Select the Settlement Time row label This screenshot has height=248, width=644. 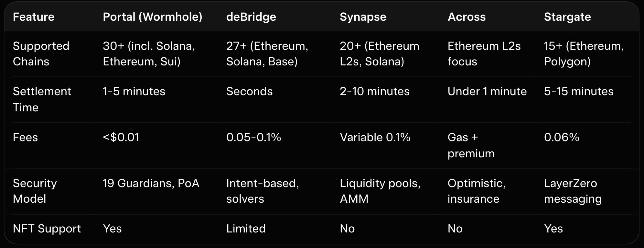click(42, 99)
